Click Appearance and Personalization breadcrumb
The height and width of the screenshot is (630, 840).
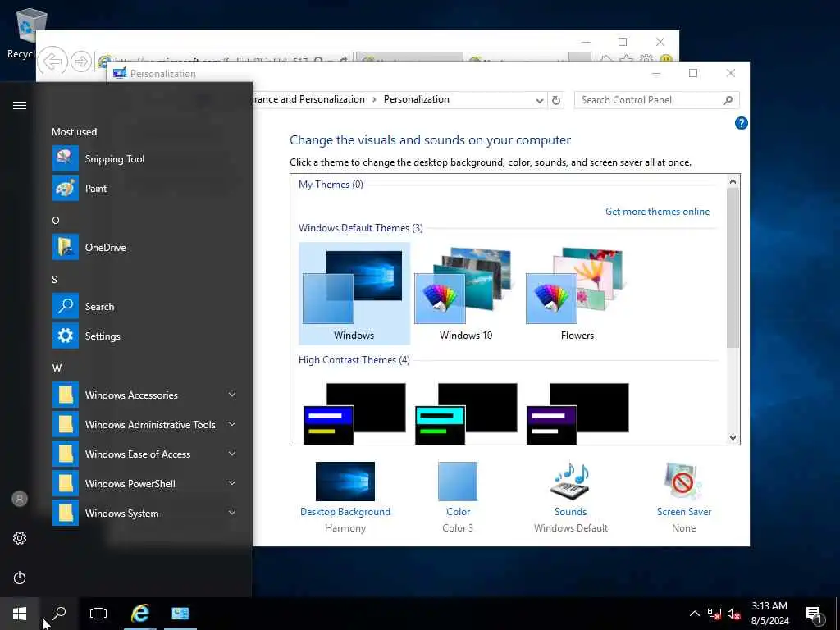(308, 99)
